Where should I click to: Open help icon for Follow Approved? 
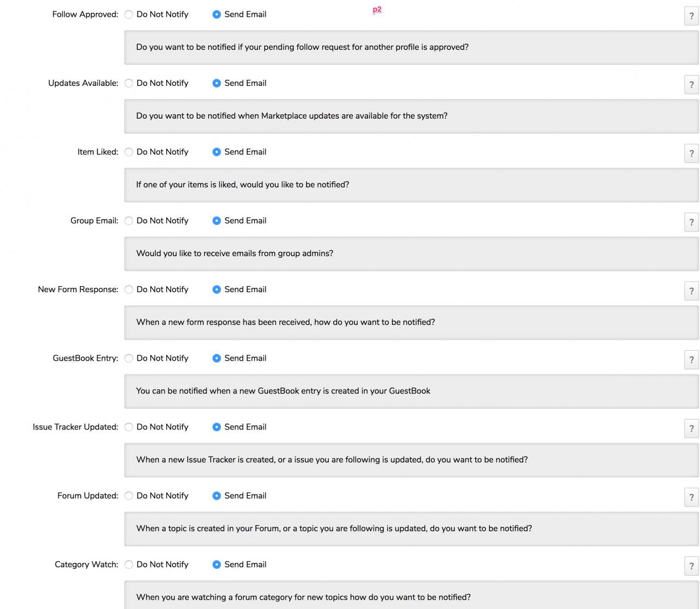pyautogui.click(x=691, y=16)
